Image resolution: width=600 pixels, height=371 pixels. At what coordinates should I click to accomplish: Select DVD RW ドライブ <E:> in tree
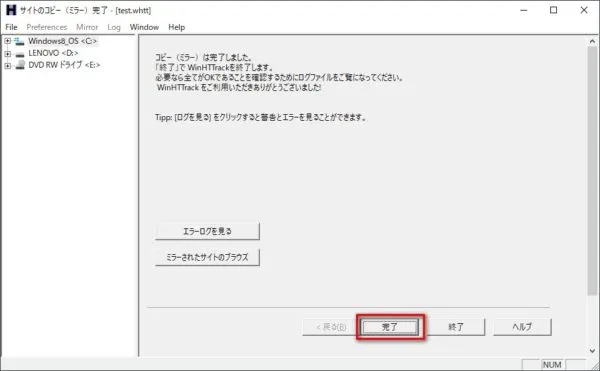coord(64,65)
